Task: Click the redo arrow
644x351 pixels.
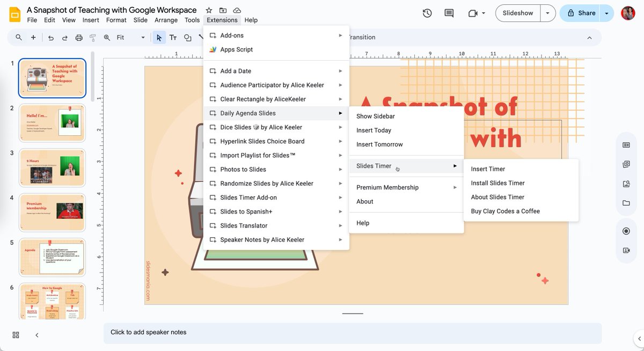Action: 65,38
